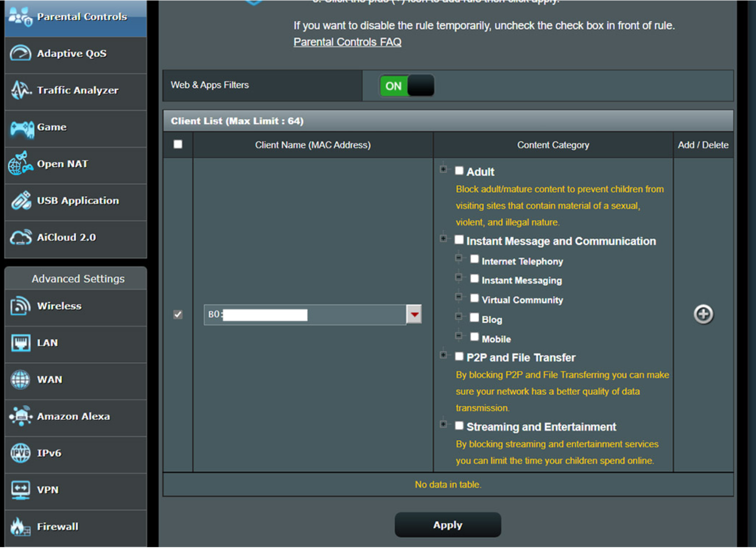This screenshot has width=756, height=548.
Task: Click the Apply button
Action: click(448, 525)
